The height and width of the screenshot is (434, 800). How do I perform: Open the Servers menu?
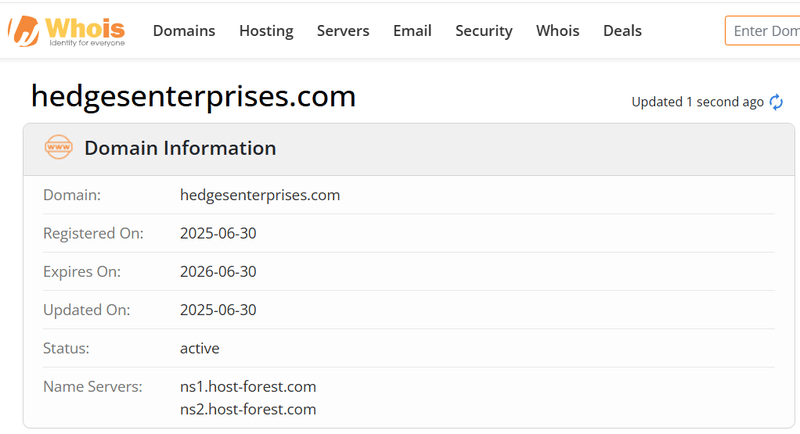(343, 31)
